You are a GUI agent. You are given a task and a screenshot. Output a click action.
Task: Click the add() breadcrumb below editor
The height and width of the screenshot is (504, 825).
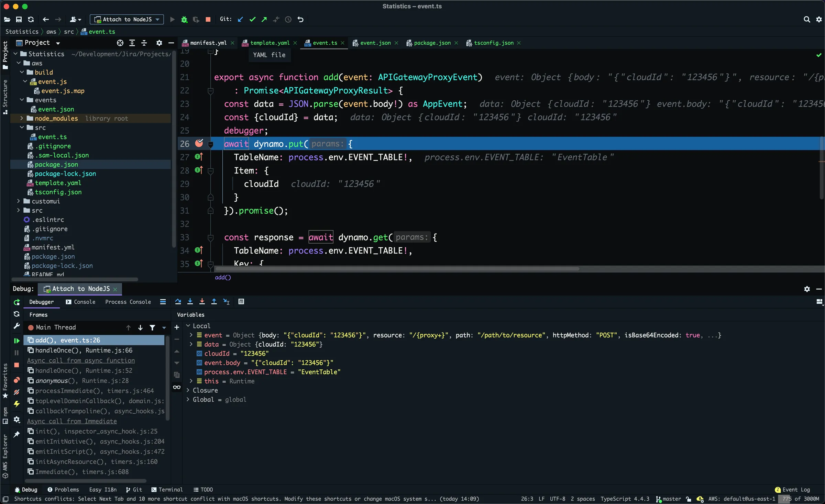pos(223,277)
